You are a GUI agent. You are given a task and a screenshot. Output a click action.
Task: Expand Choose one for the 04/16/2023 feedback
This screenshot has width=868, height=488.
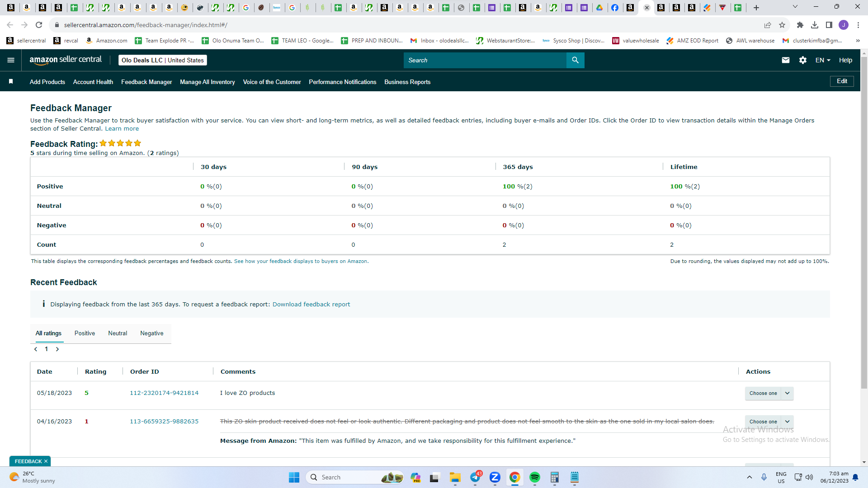769,422
